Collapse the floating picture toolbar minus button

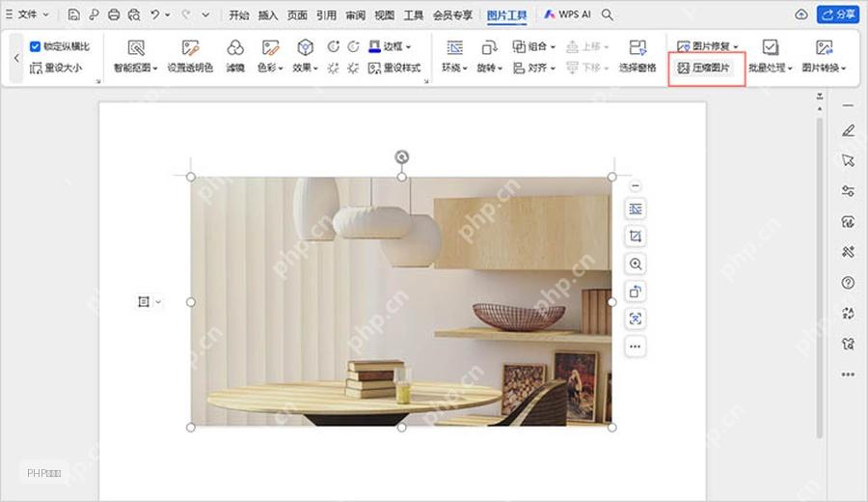[x=635, y=185]
